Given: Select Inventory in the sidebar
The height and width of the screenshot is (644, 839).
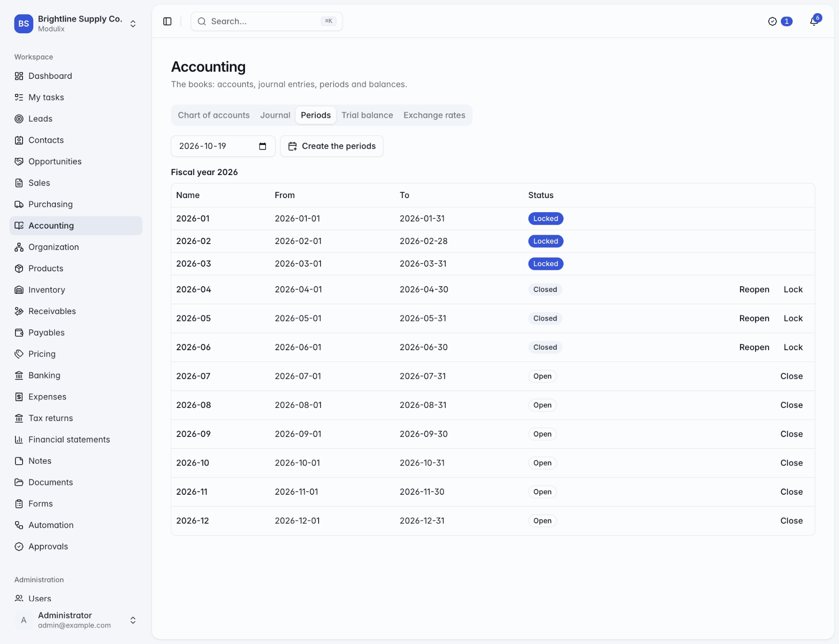Looking at the screenshot, I should pos(76,290).
